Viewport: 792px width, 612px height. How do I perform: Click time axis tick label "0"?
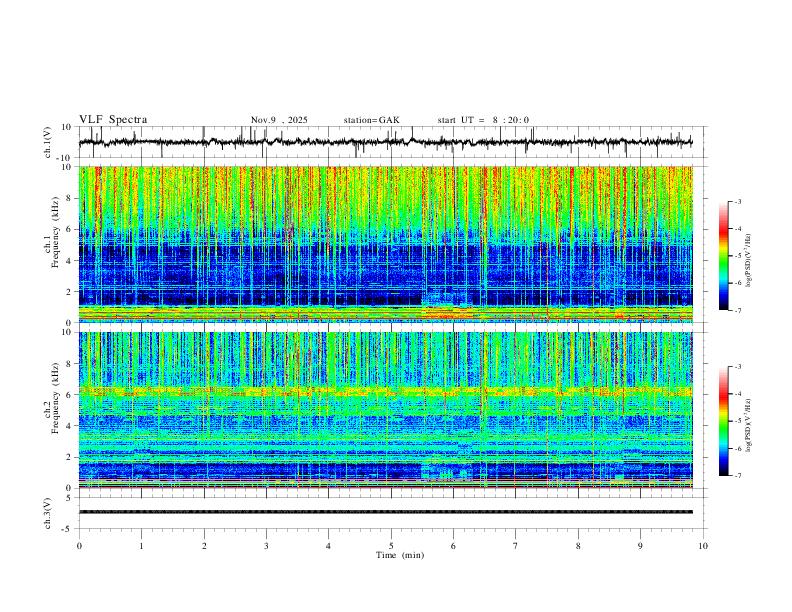pyautogui.click(x=79, y=546)
